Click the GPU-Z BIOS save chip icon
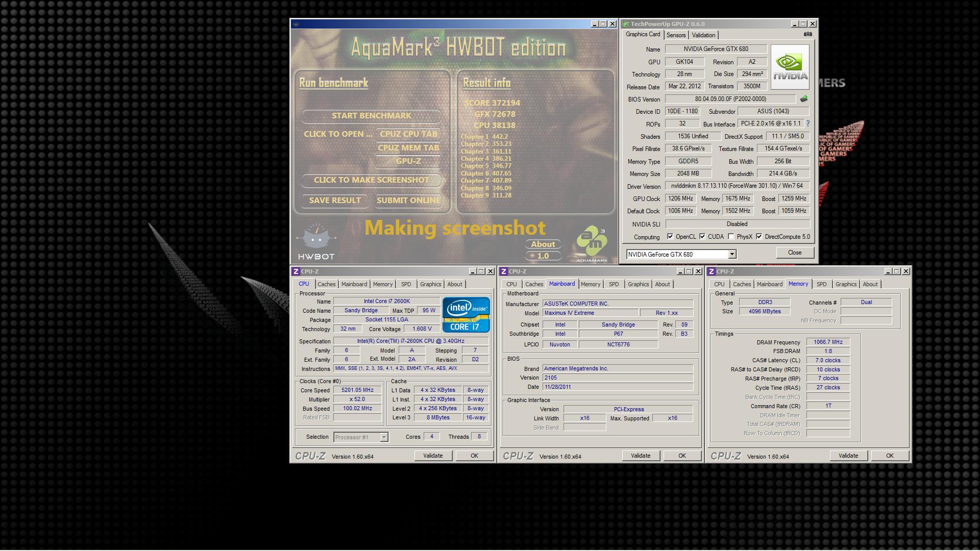Image resolution: width=980 pixels, height=551 pixels. pos(803,99)
